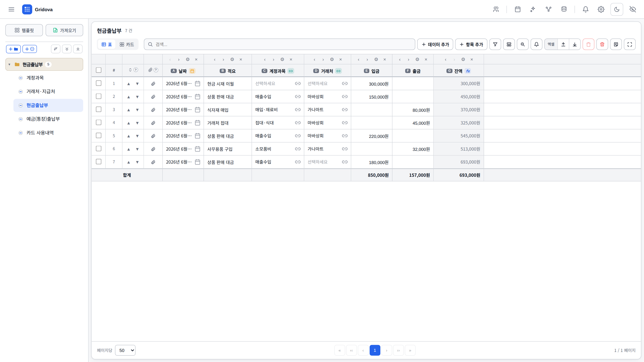Open the calendar icon in top bar
The width and height of the screenshot is (644, 362).
coord(518,9)
